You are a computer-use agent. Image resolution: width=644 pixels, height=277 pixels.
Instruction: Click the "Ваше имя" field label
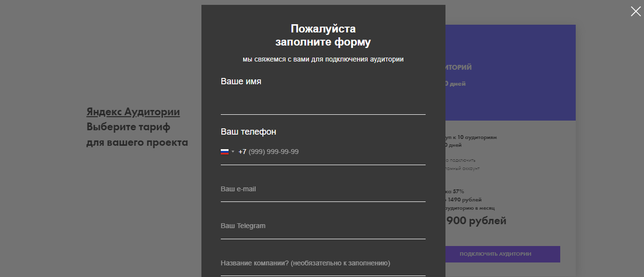click(241, 81)
